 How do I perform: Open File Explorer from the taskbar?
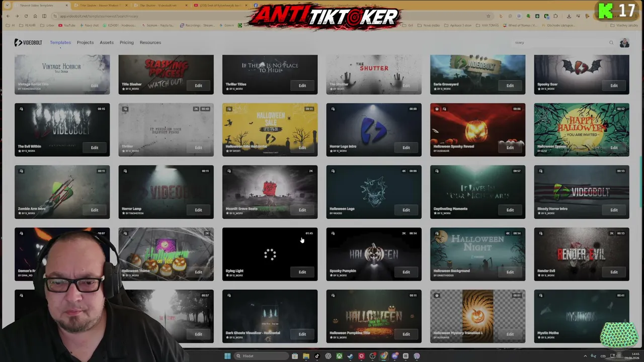(306, 356)
